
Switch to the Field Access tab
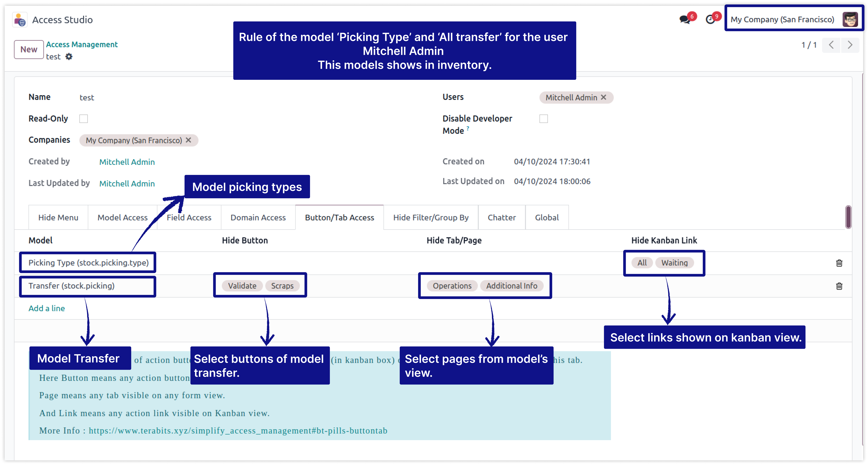tap(189, 217)
